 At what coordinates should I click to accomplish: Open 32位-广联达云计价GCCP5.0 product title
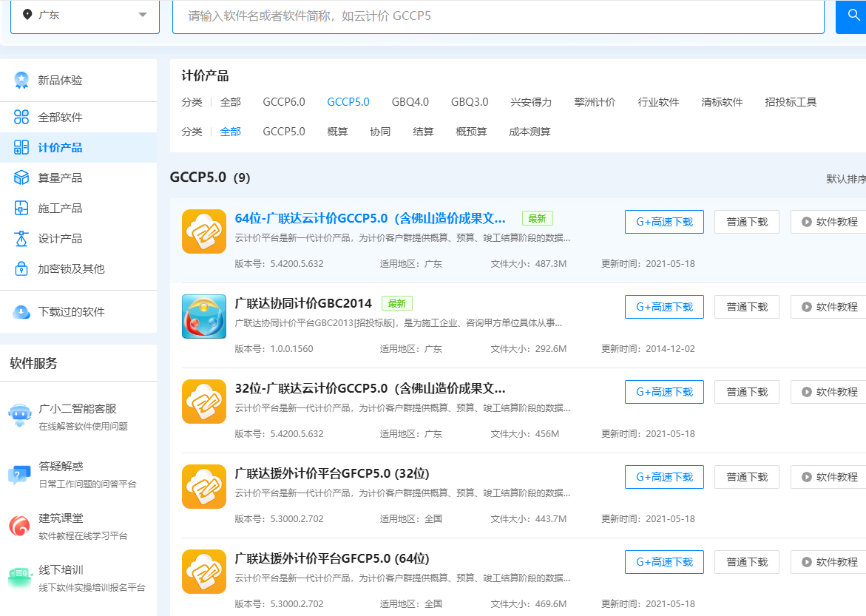(370, 389)
